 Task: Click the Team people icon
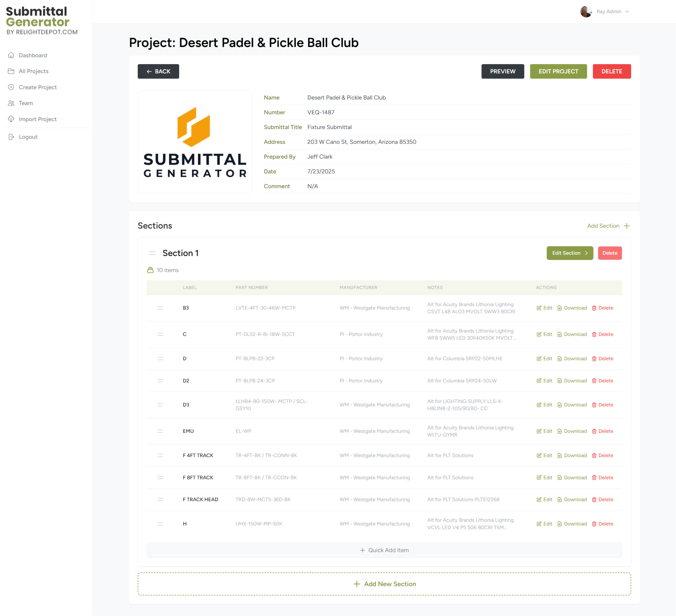pos(11,103)
